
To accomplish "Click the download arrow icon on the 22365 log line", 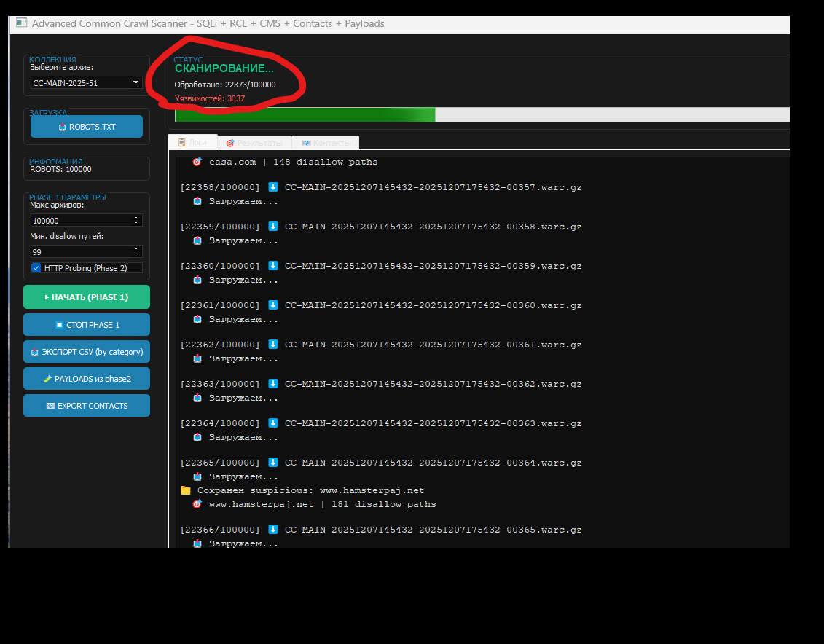I will [272, 463].
